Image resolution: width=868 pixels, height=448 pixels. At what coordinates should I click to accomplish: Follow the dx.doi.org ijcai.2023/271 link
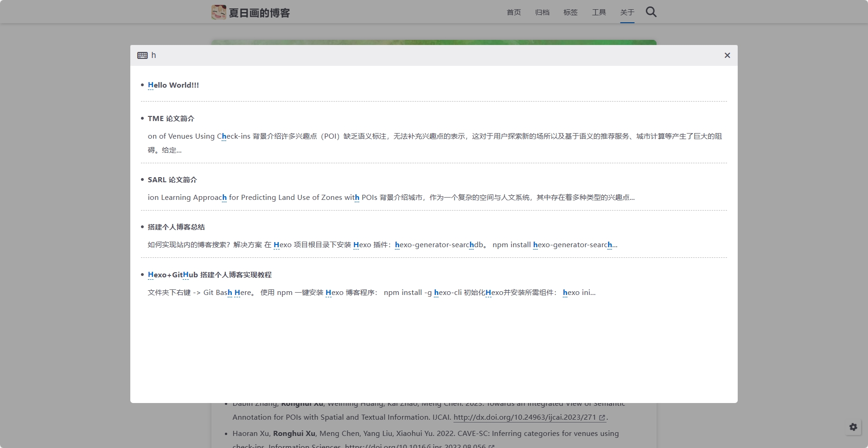[x=524, y=417]
